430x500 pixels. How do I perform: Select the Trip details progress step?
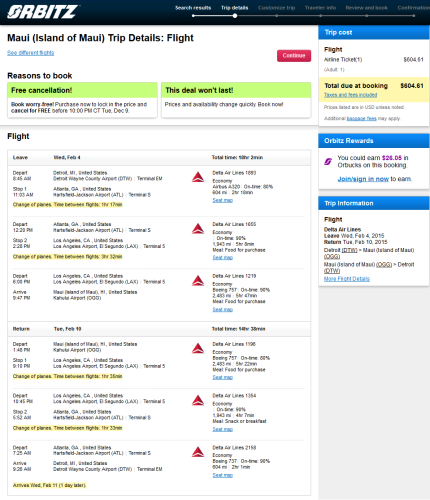(x=235, y=8)
